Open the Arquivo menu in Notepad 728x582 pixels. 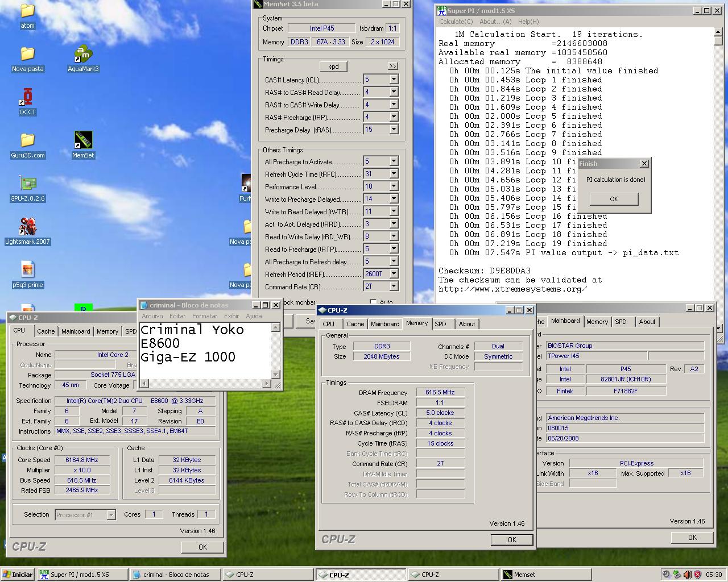[152, 316]
